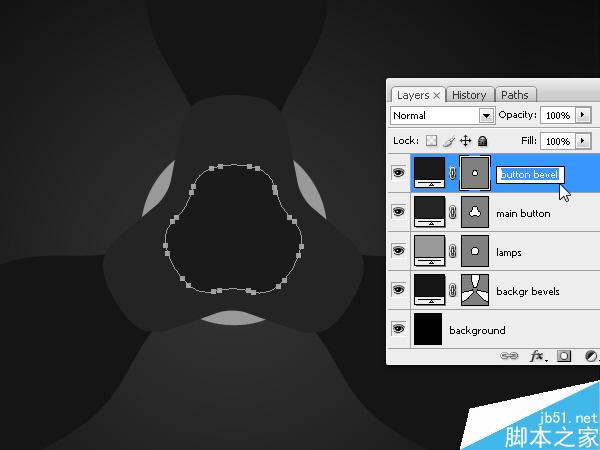Select lamps layer fill thumbnail
The width and height of the screenshot is (600, 450).
pos(430,251)
